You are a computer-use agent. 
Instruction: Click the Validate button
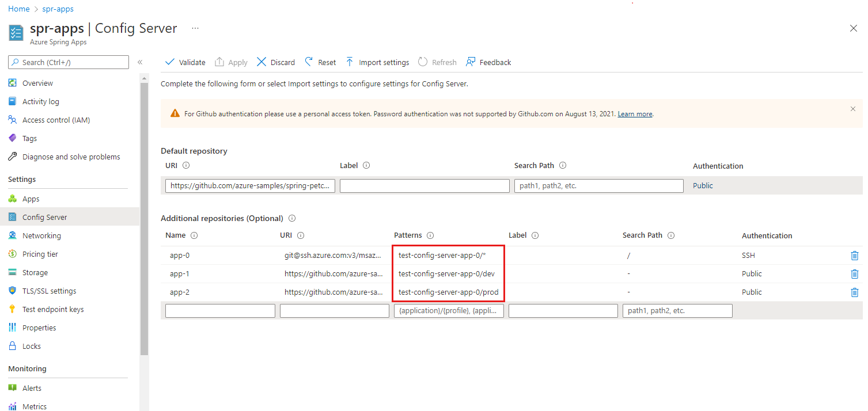point(185,62)
